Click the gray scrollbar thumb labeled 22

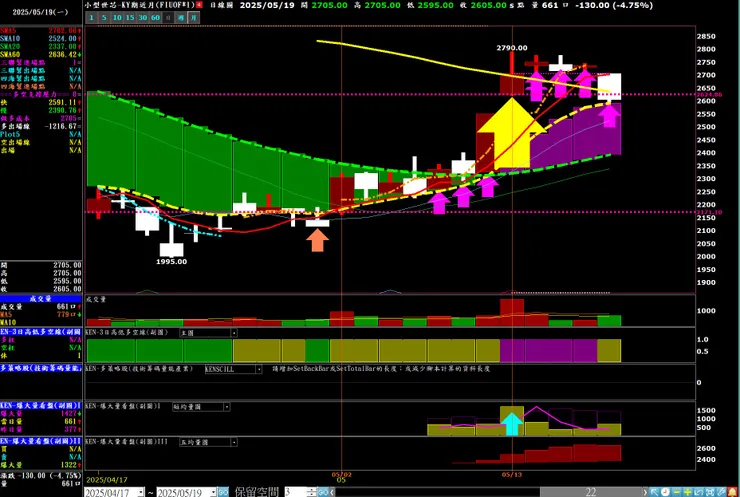pyautogui.click(x=591, y=492)
